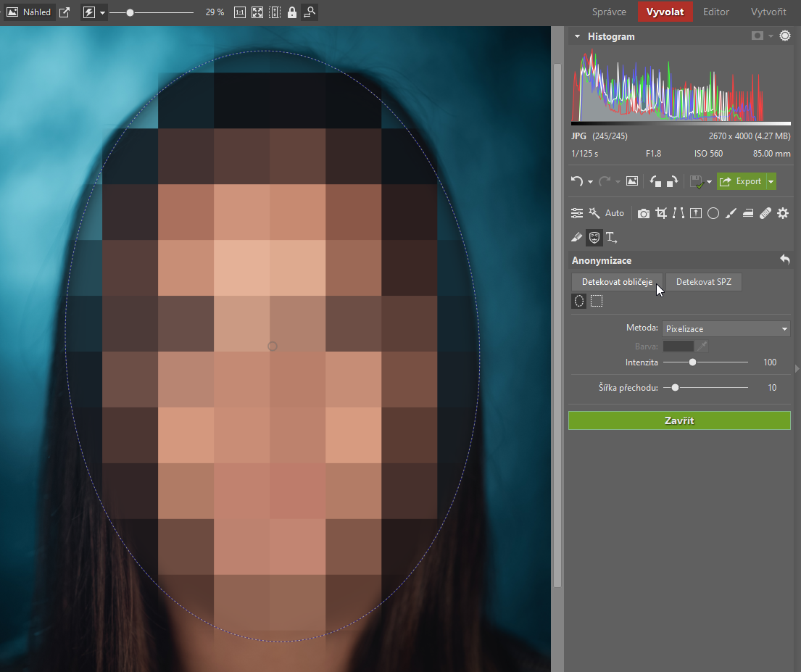Click the Undo arrow icon
The width and height of the screenshot is (801, 672).
577,181
